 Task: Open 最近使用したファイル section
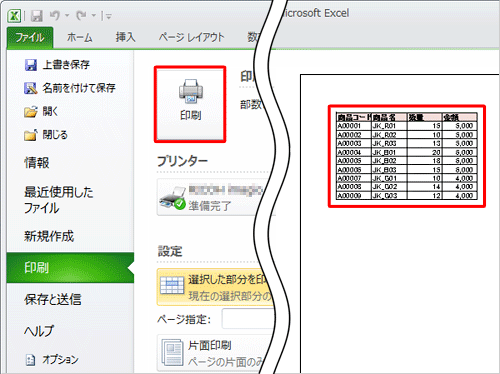pos(59,200)
